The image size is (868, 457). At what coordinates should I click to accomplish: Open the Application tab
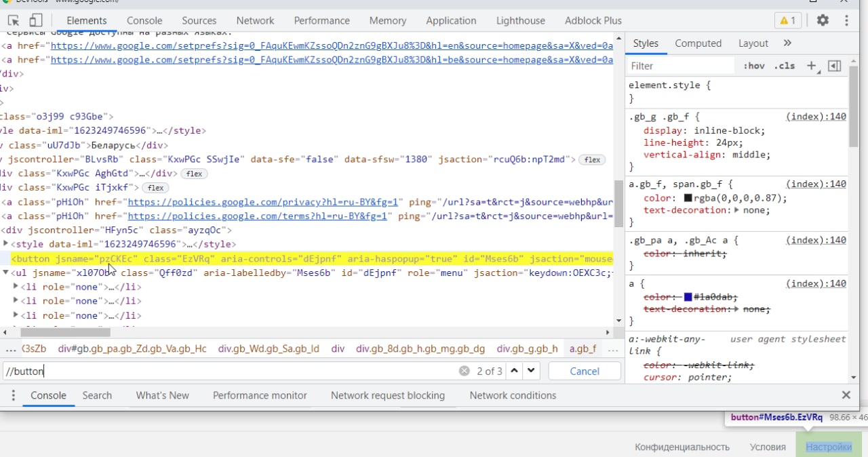pyautogui.click(x=451, y=20)
